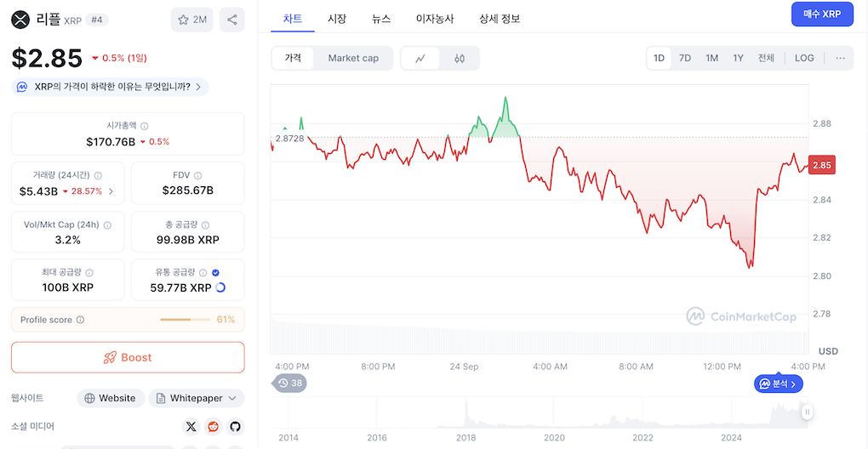Select the 1Y time range
Image resolution: width=868 pixels, height=449 pixels.
[x=738, y=58]
